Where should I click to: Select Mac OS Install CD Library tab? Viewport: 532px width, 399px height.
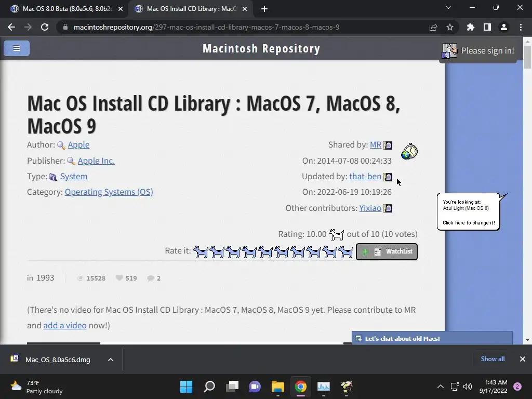(192, 9)
